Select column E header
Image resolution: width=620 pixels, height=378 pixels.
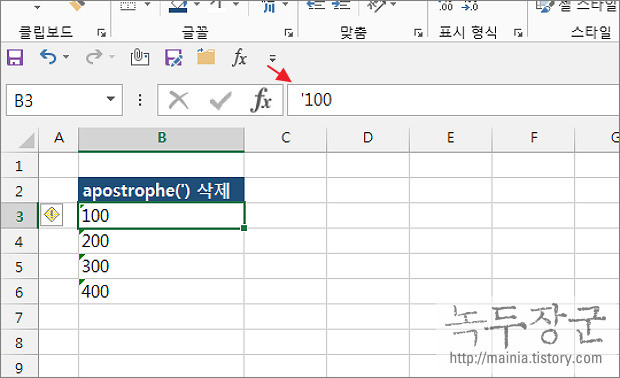(450, 138)
